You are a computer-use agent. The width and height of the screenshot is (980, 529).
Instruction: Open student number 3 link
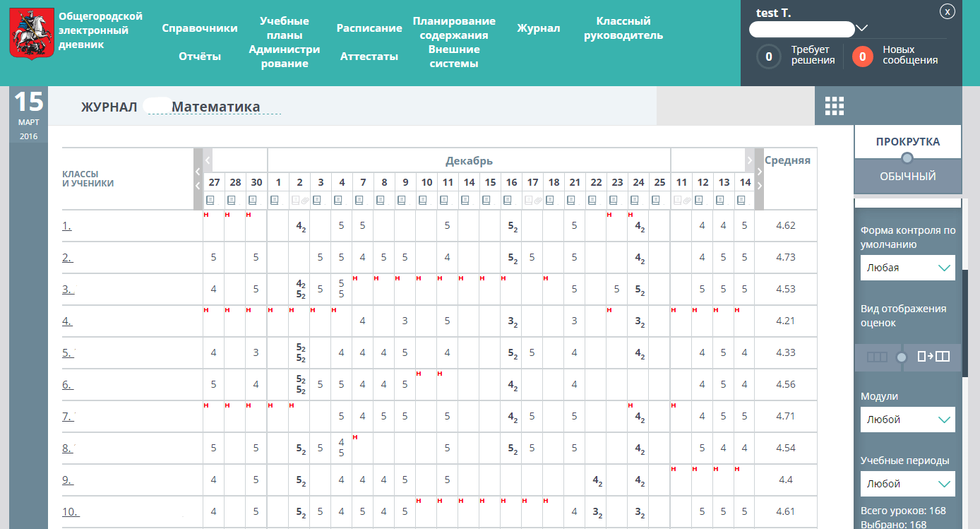click(68, 290)
